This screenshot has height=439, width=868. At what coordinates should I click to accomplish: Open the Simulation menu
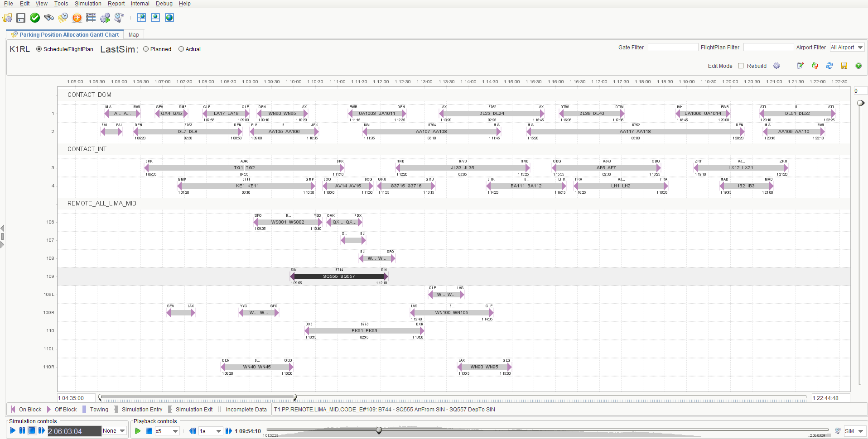click(x=88, y=4)
